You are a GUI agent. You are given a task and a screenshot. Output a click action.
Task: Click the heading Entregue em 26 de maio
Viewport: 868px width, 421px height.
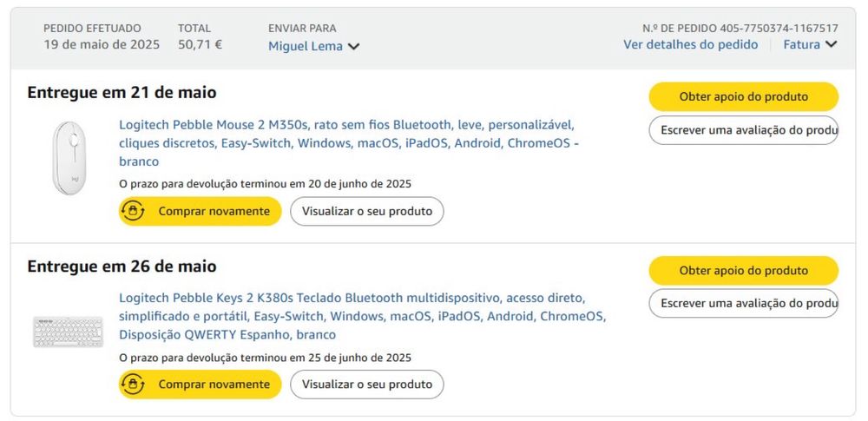pyautogui.click(x=122, y=266)
